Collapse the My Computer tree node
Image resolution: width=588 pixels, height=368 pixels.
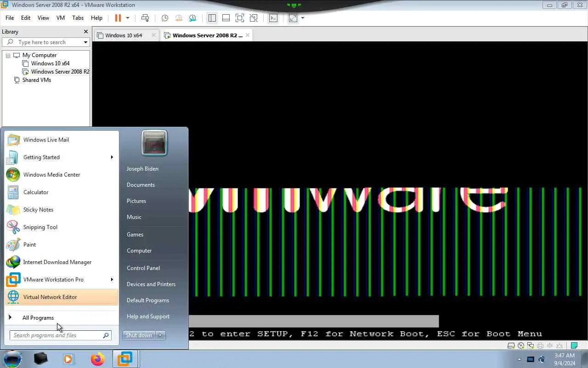pos(8,55)
